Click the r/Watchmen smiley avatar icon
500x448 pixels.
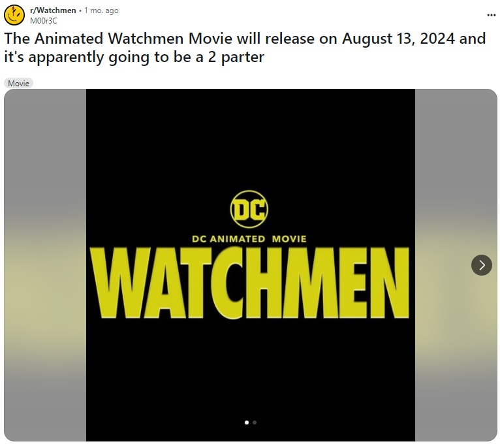pos(14,15)
